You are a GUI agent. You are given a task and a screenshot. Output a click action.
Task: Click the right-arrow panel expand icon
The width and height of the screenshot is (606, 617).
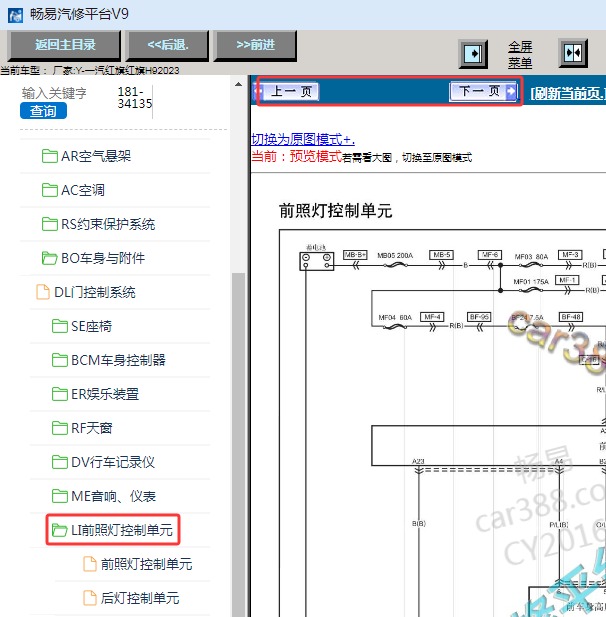[473, 53]
